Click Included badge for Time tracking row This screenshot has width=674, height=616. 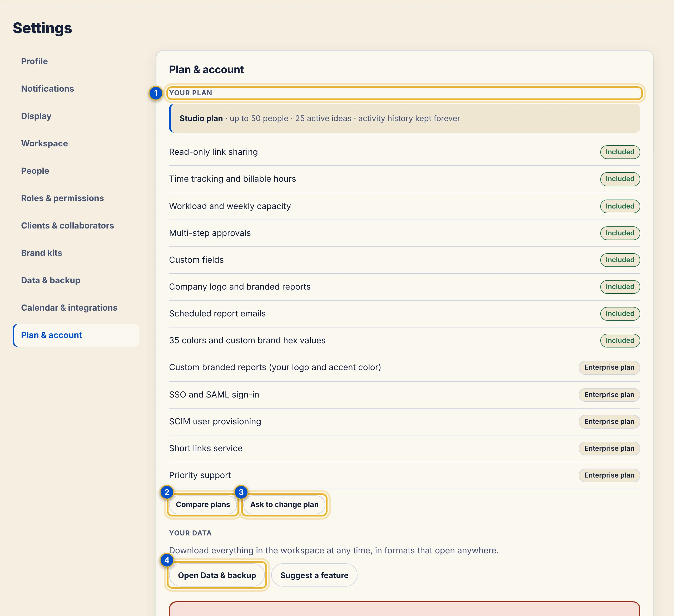[x=620, y=179]
